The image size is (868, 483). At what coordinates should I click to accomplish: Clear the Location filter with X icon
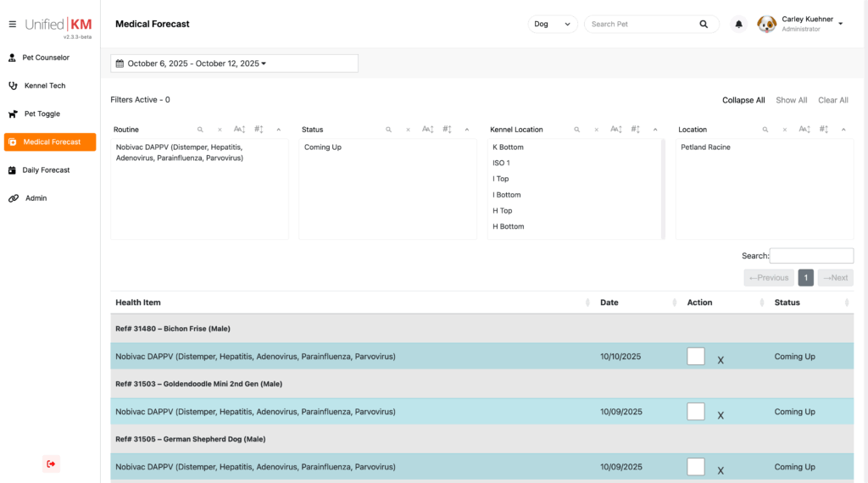pos(784,130)
